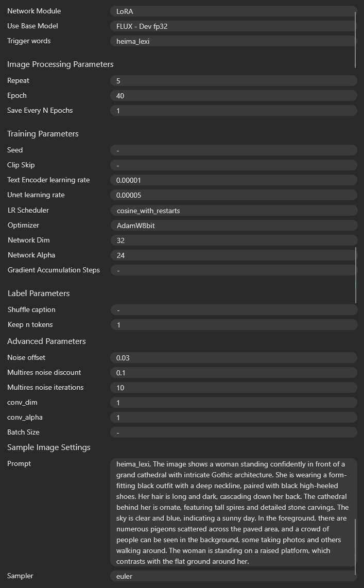
Task: Click the Training Parameters heading
Action: 43,134
